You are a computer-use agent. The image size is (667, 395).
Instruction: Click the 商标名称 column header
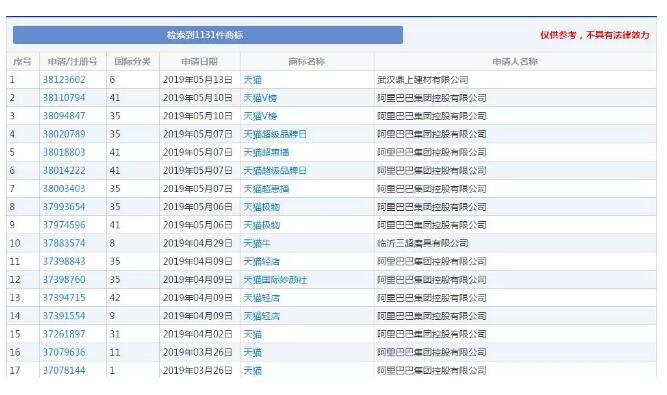click(x=307, y=62)
